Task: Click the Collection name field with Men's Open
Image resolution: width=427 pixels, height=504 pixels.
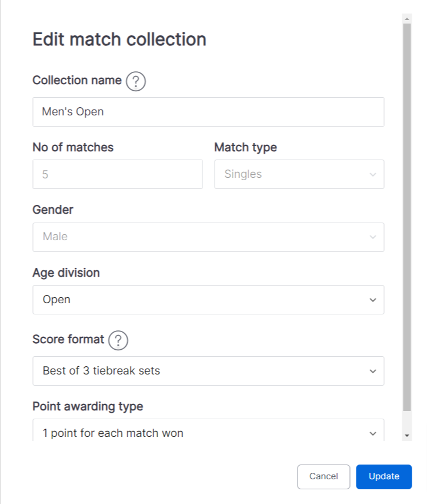Action: tap(208, 112)
